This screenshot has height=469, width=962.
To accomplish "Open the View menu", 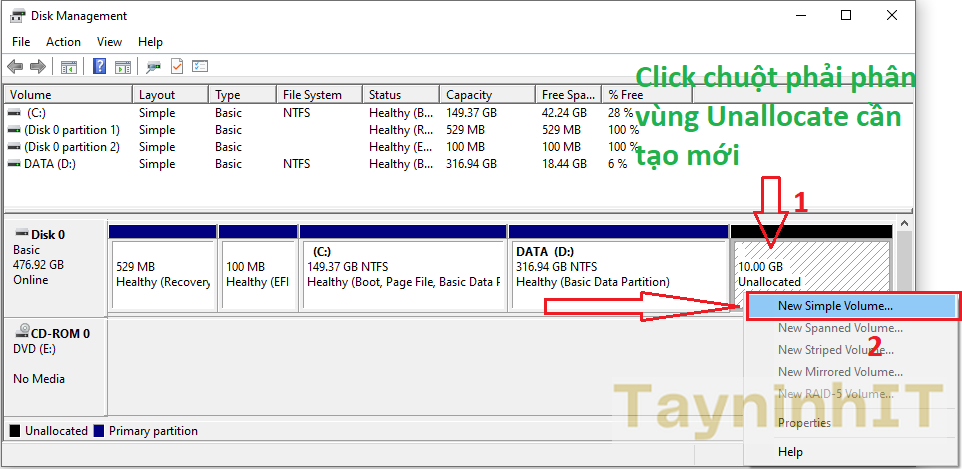I will coord(109,42).
